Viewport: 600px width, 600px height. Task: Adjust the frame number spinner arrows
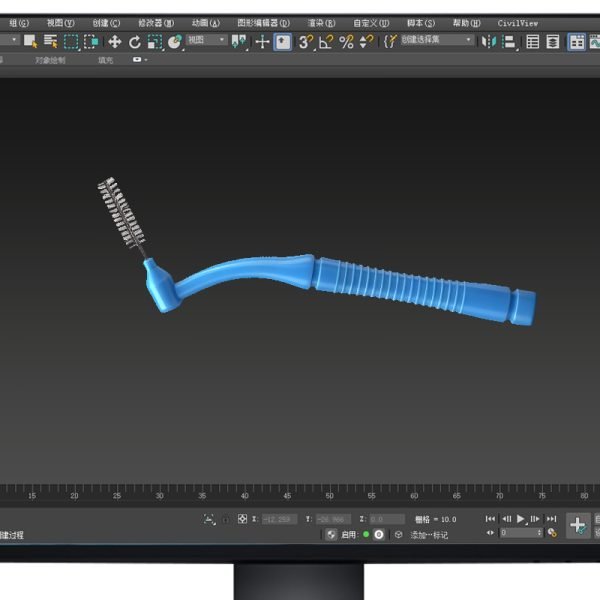click(540, 533)
